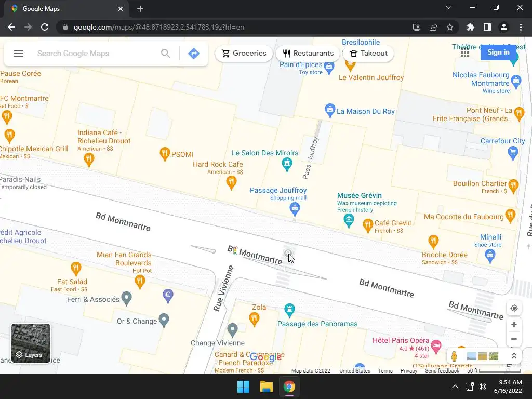Open the Terms link
The image size is (532, 399).
coord(385,370)
